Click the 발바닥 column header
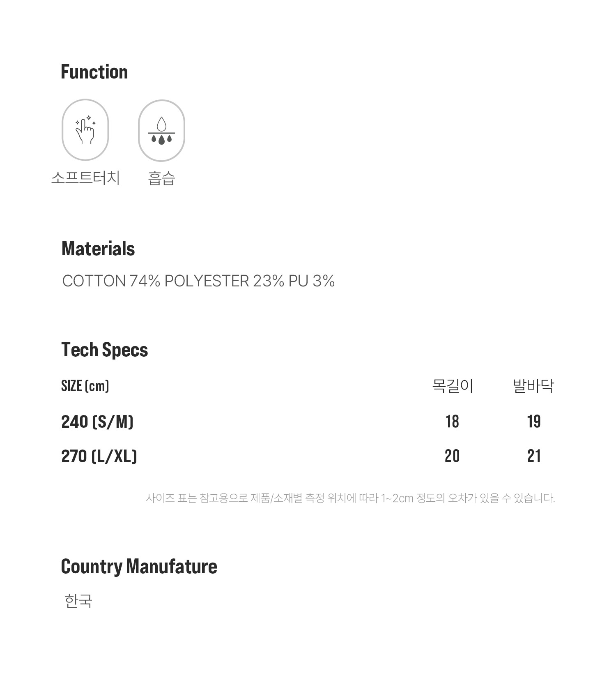This screenshot has height=678, width=616. coord(533,386)
